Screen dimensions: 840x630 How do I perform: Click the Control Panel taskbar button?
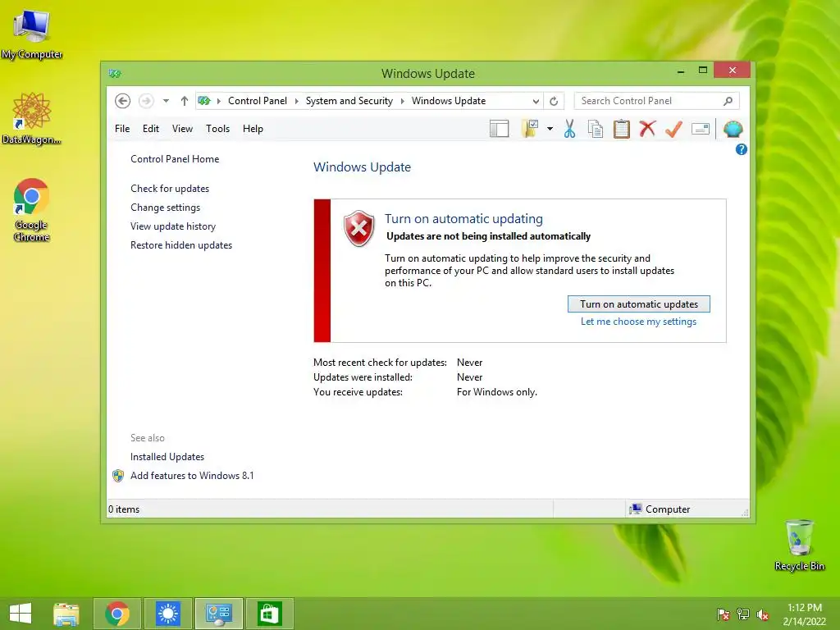218,614
